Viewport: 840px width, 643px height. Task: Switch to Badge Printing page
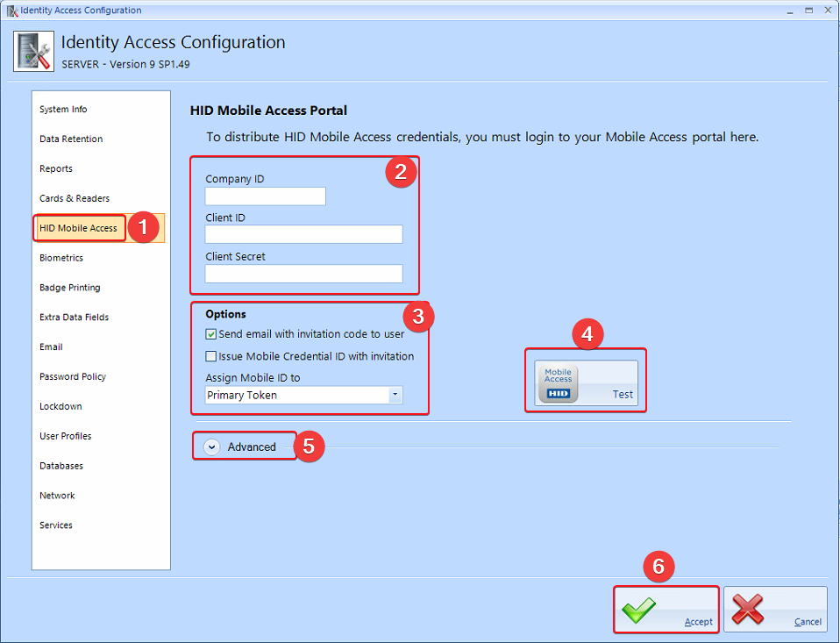pos(69,288)
